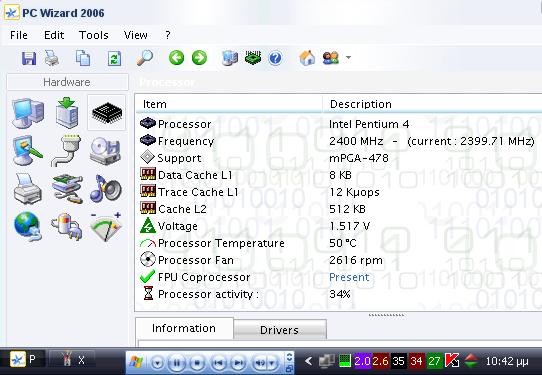Switch to the Drivers tab

(x=280, y=330)
